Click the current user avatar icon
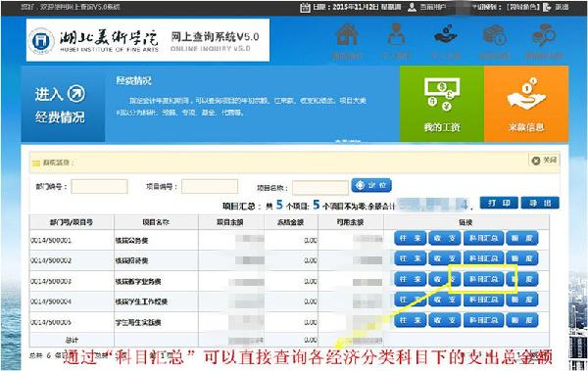 (x=412, y=7)
